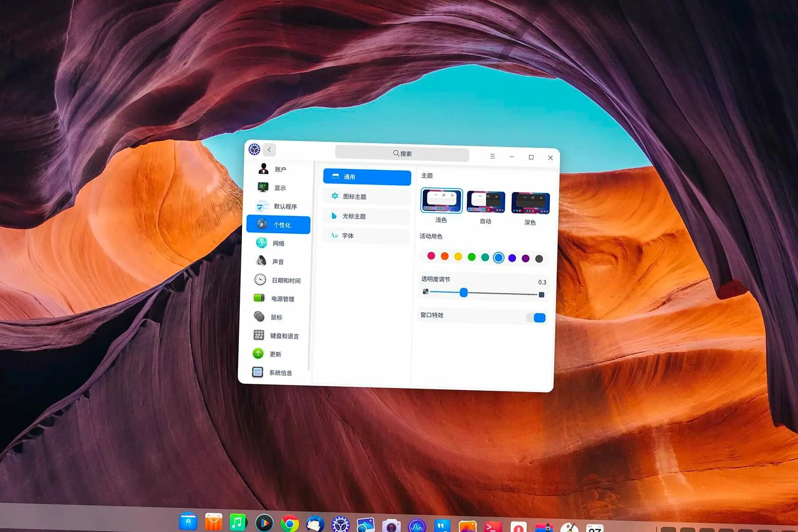Select the 深色 (Dark) theme thumbnail
Screen dimensions: 798x532
click(531, 203)
